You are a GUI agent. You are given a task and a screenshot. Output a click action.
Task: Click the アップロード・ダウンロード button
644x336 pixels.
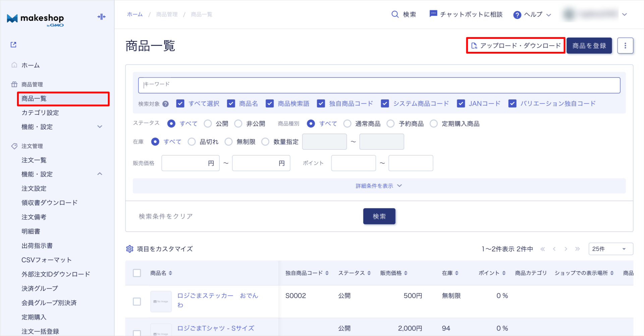pyautogui.click(x=516, y=46)
